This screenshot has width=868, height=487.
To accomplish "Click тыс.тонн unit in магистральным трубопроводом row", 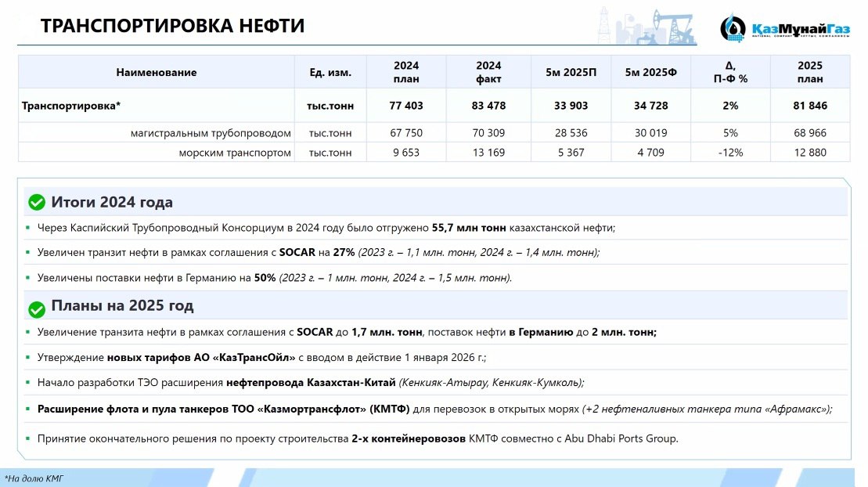I will click(x=330, y=133).
